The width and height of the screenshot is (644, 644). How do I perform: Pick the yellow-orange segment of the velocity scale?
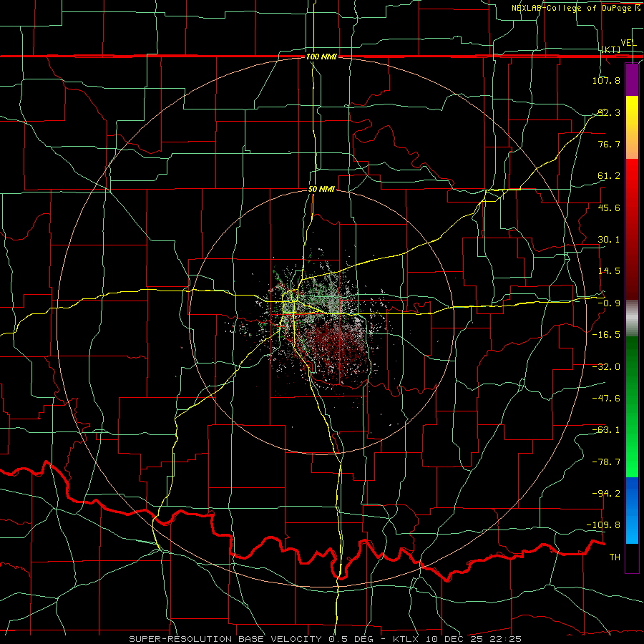(632, 127)
